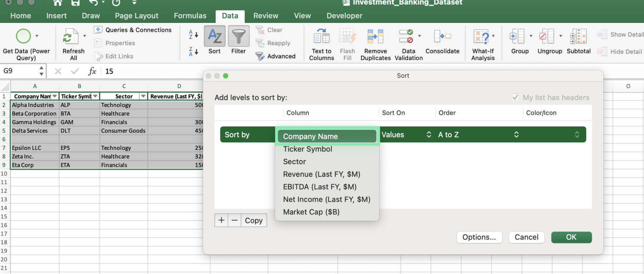
Task: Select Net Income (Last FY, $M) option
Action: point(327,199)
